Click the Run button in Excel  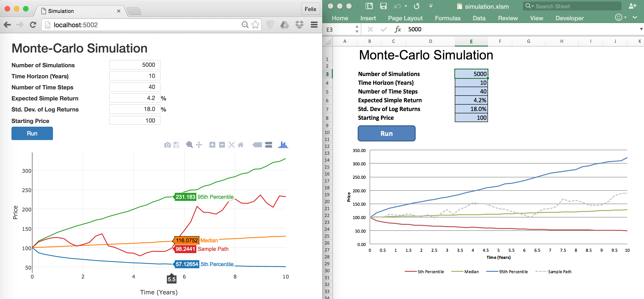(386, 133)
